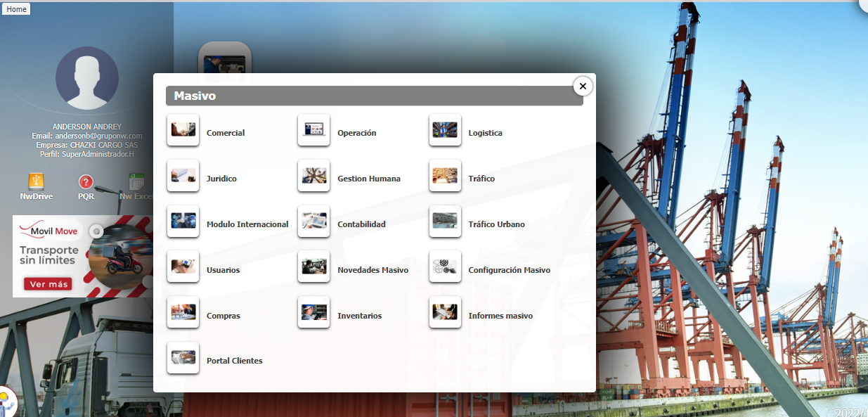Open the Compras module

183,313
